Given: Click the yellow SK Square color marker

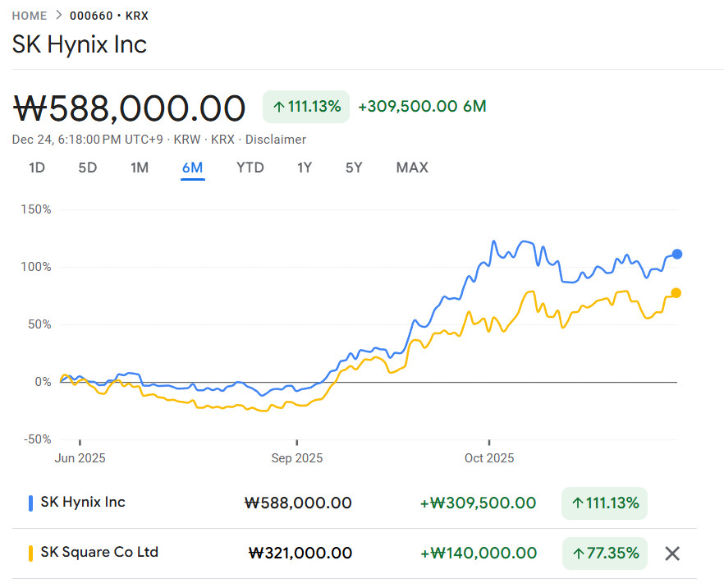Looking at the screenshot, I should [x=30, y=554].
